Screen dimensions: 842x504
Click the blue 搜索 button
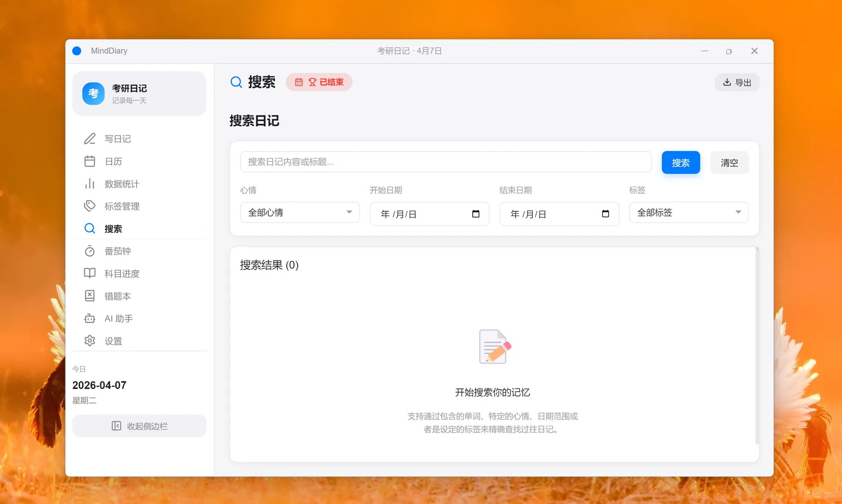[681, 163]
